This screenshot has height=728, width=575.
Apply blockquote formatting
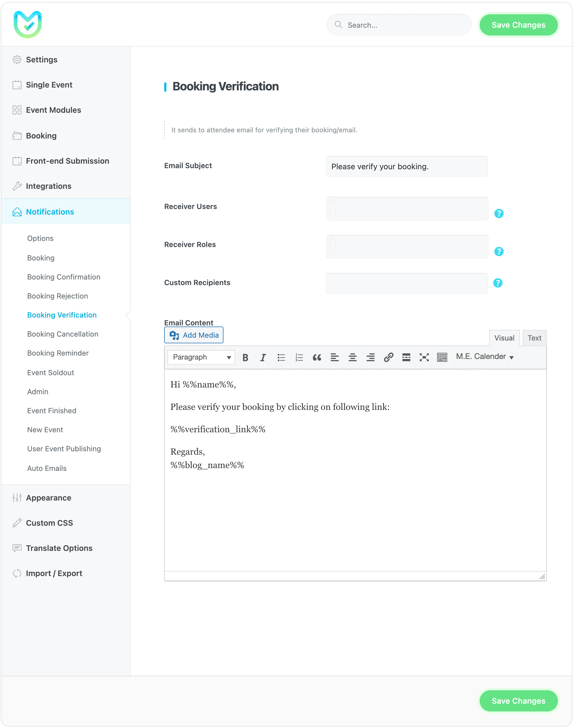317,357
